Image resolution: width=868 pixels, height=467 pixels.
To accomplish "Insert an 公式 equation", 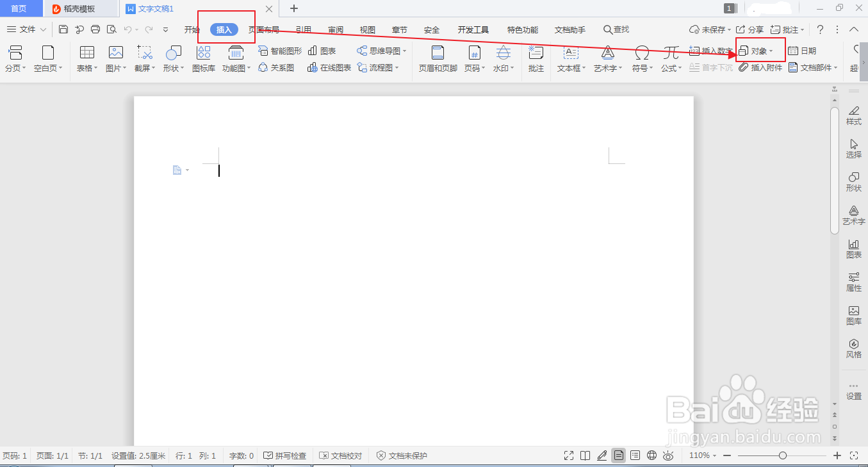I will click(x=670, y=58).
